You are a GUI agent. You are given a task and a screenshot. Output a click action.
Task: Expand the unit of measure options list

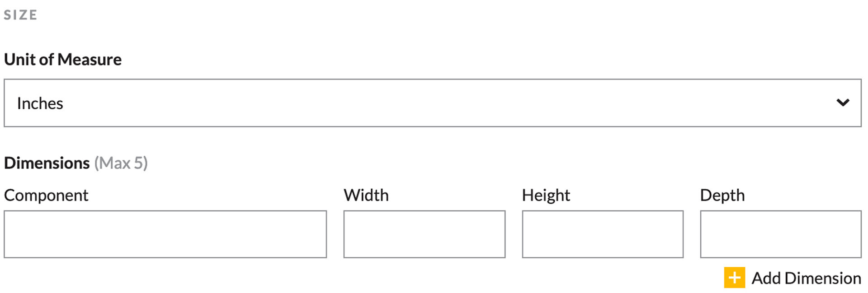pos(433,103)
